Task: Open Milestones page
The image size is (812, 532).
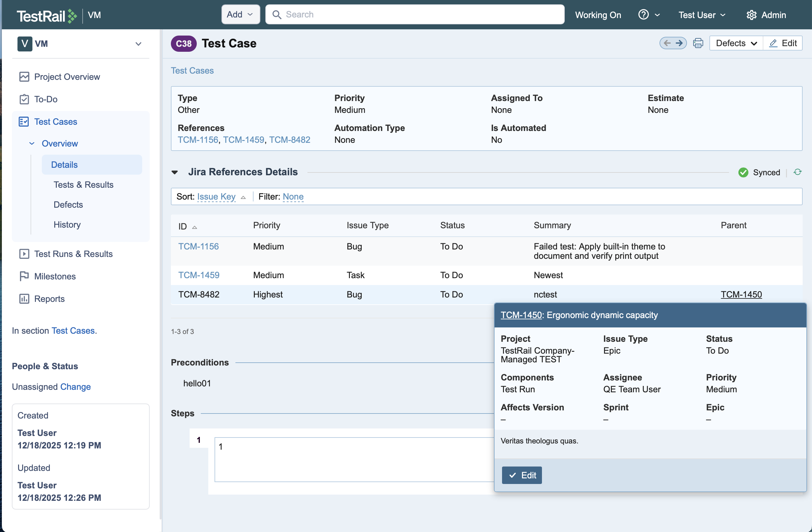Action: coord(55,276)
